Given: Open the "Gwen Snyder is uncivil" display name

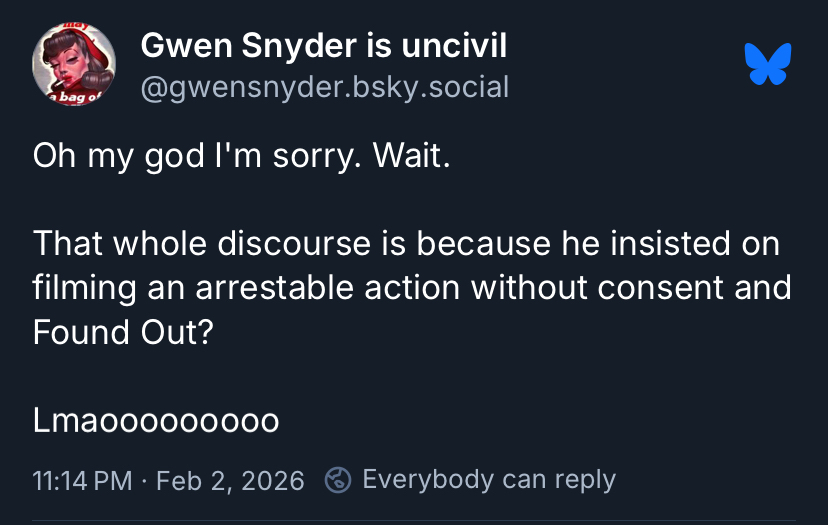Looking at the screenshot, I should 324,45.
